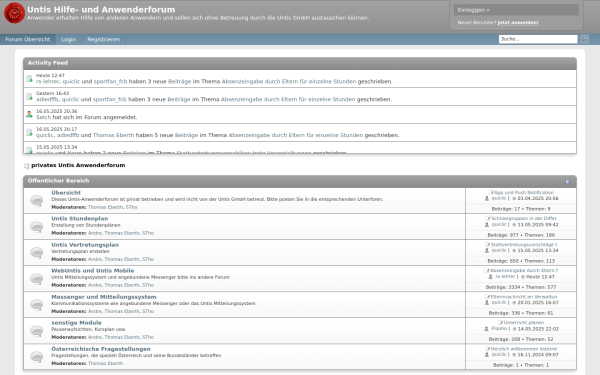Click forum status icon for Österreichische Fragestellungen

[x=37, y=357]
